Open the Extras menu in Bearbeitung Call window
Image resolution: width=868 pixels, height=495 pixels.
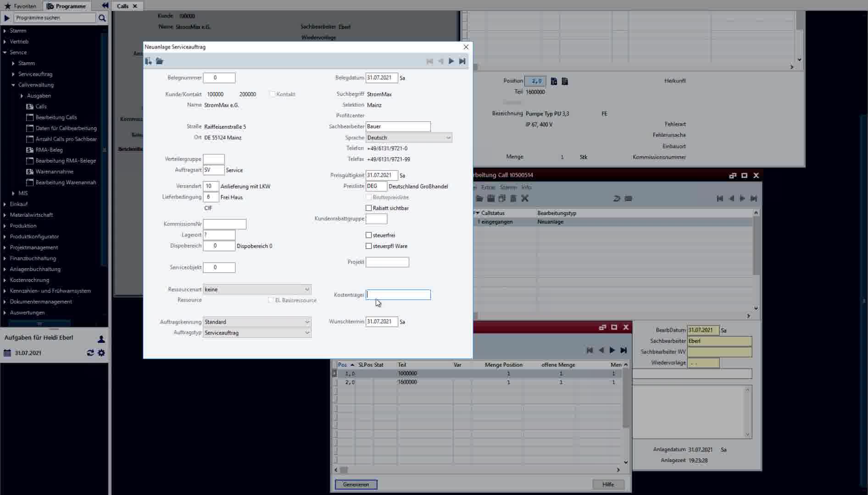click(488, 187)
